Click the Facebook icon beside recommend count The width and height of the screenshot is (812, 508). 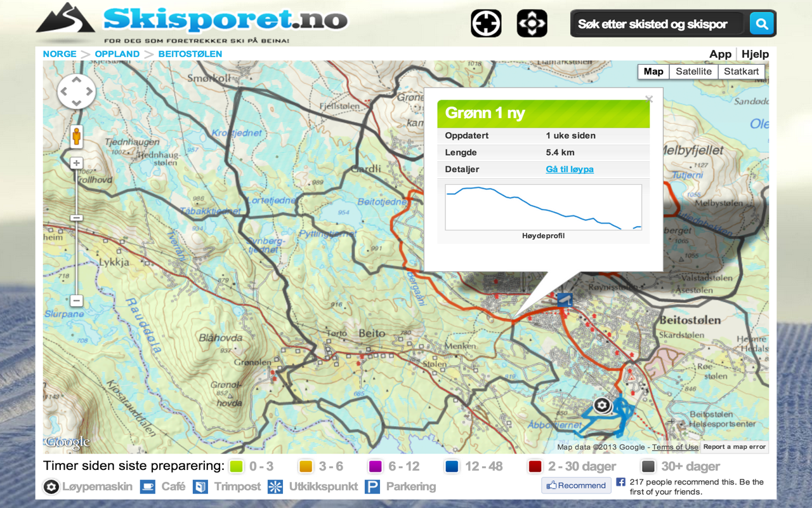click(x=620, y=482)
